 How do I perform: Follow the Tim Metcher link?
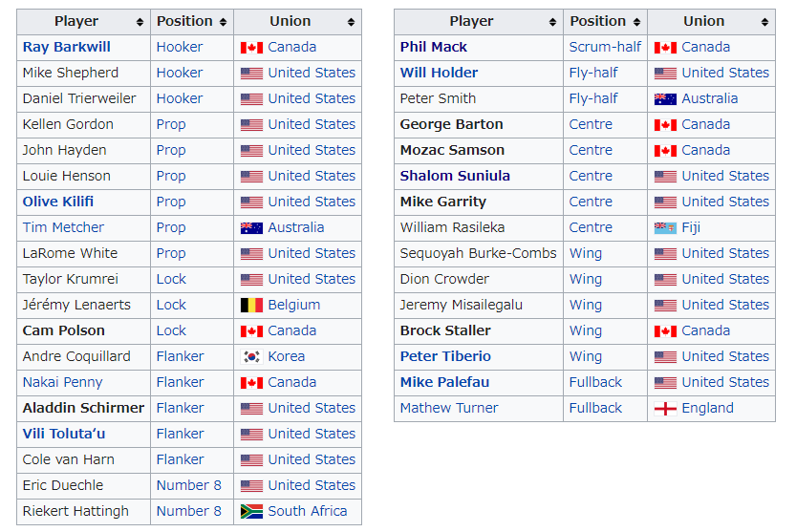[x=63, y=228]
